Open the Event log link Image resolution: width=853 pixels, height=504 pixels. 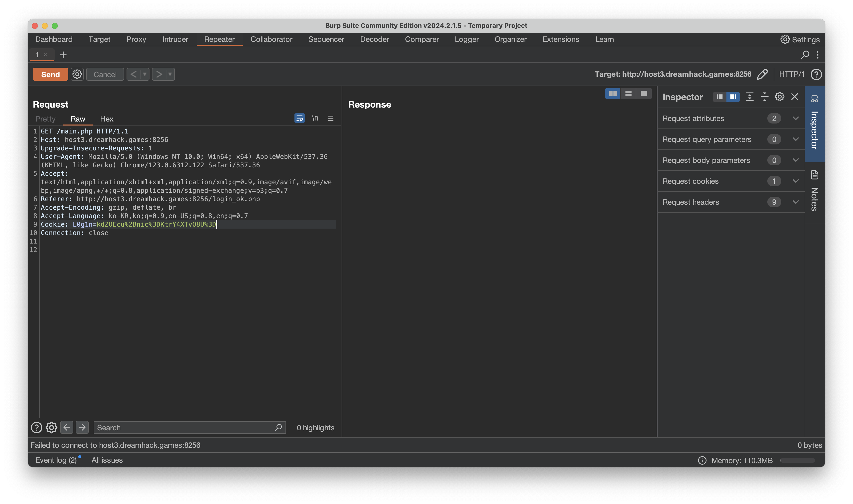click(56, 460)
